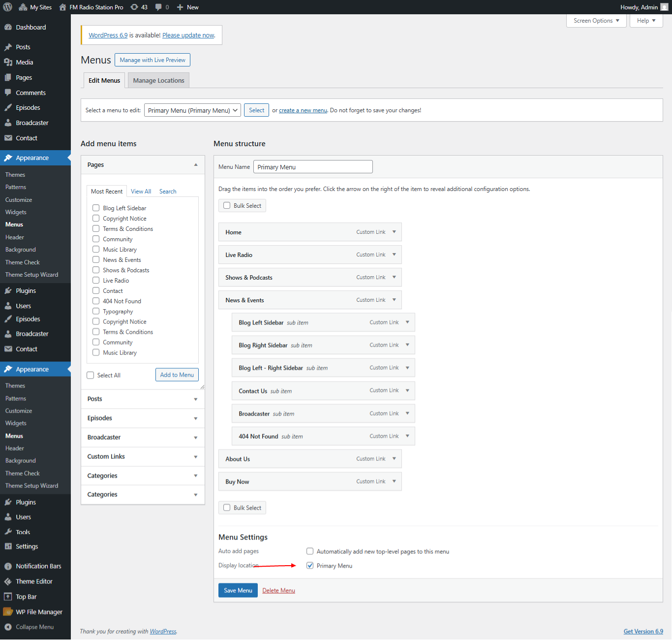Viewport: 672px width, 641px height.
Task: Expand the Home menu item arrow
Action: [x=394, y=232]
